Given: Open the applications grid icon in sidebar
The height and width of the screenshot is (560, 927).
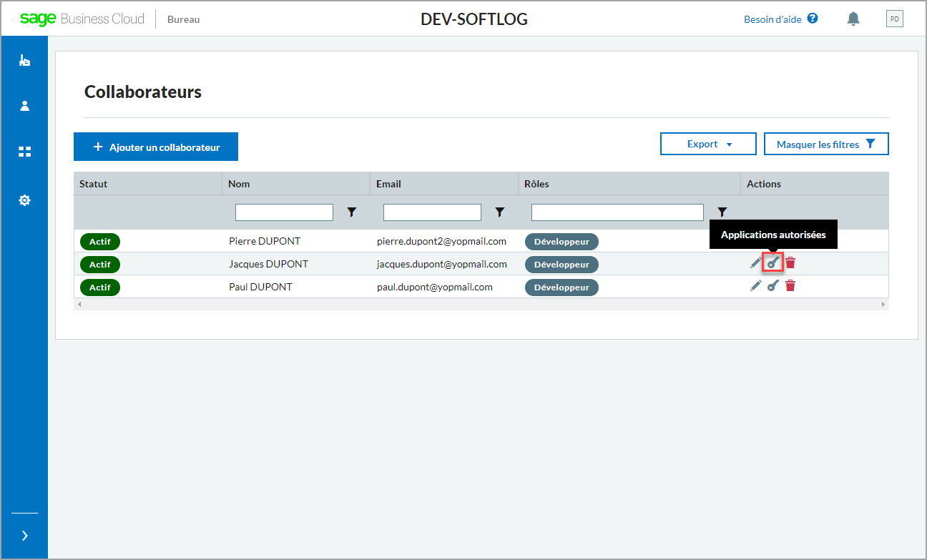Looking at the screenshot, I should click(x=24, y=152).
